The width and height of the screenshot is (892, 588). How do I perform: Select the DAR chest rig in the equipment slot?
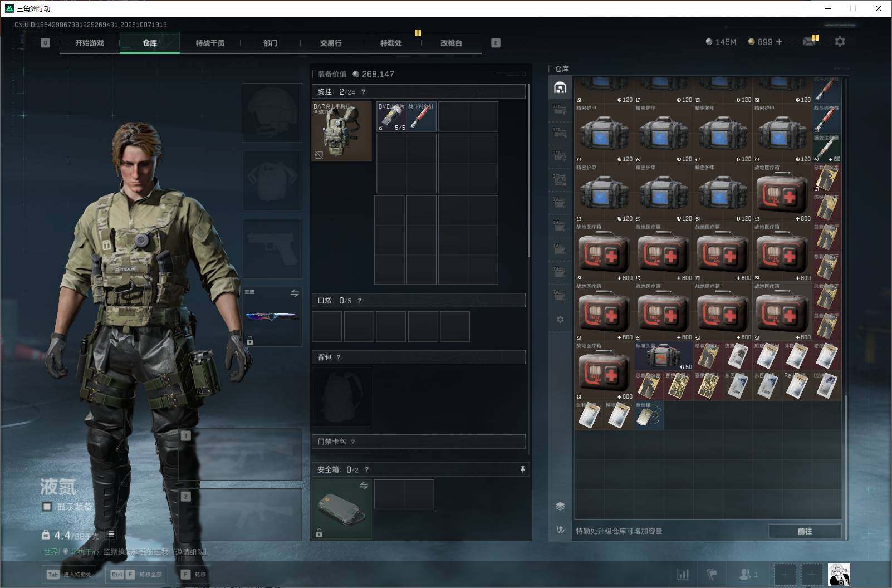(x=341, y=131)
